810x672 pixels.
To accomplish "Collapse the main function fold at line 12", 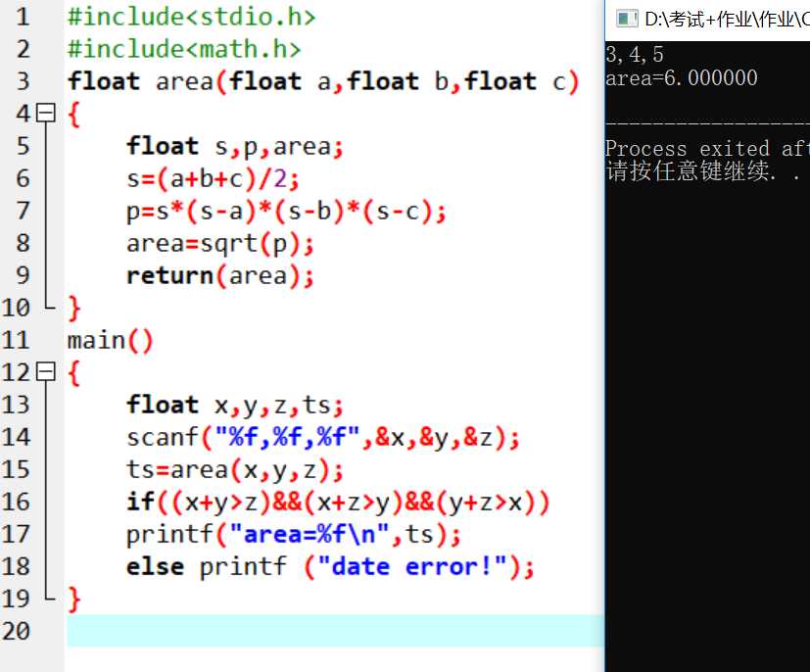I will (x=46, y=371).
